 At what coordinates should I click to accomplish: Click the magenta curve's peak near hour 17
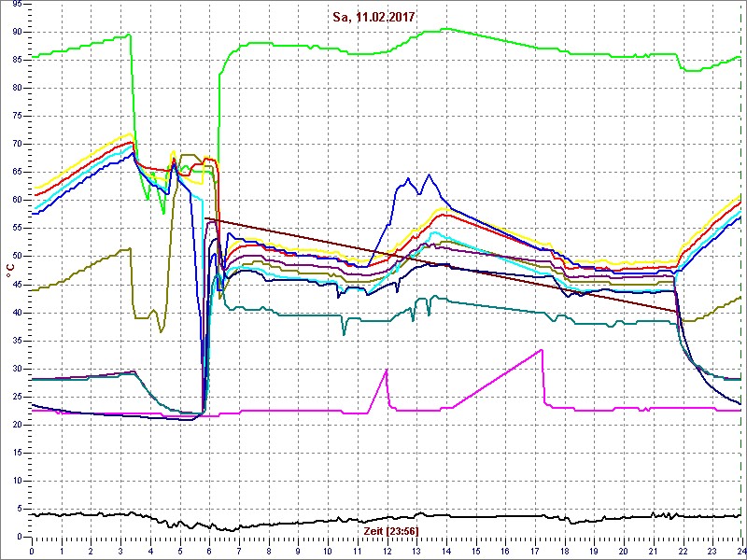542,350
